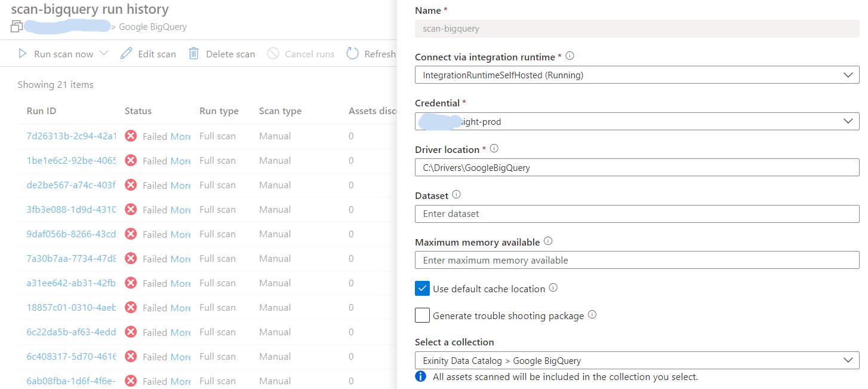Click the Refresh circular arrow icon

353,54
